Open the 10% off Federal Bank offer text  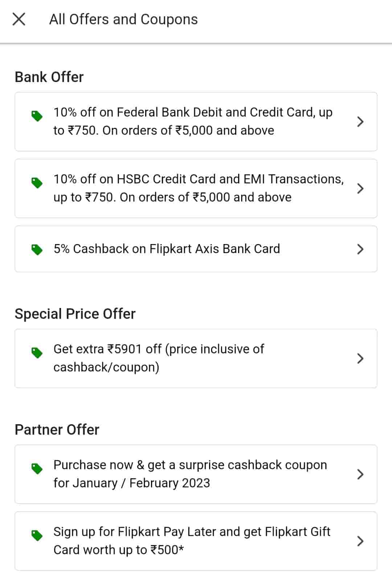coord(192,121)
